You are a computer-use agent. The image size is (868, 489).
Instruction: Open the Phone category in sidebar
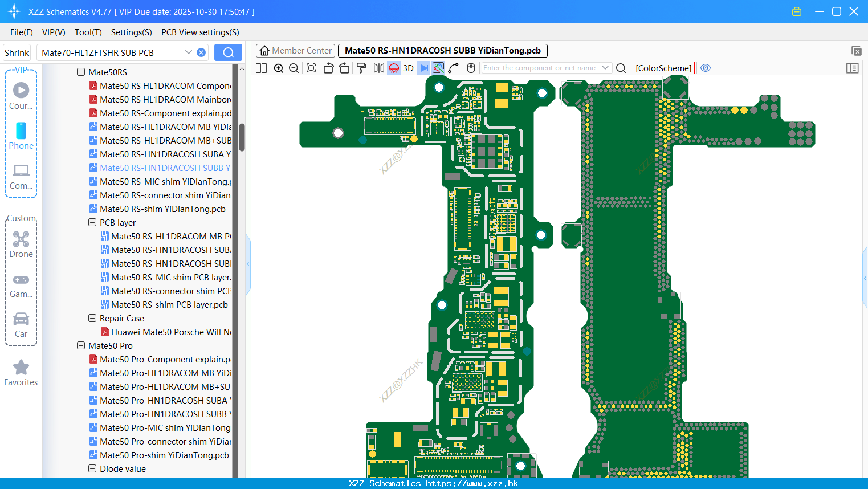[21, 136]
